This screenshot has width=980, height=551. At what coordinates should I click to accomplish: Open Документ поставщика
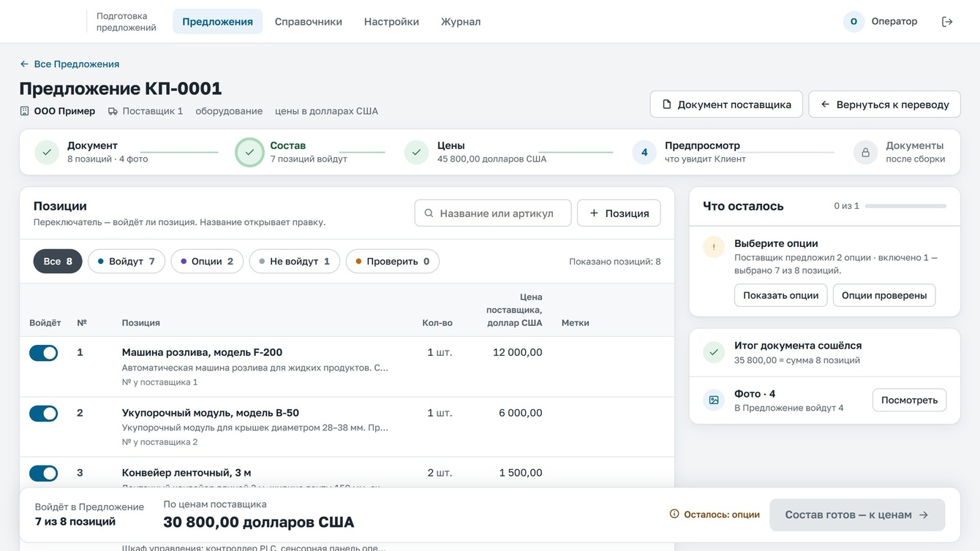coord(726,104)
